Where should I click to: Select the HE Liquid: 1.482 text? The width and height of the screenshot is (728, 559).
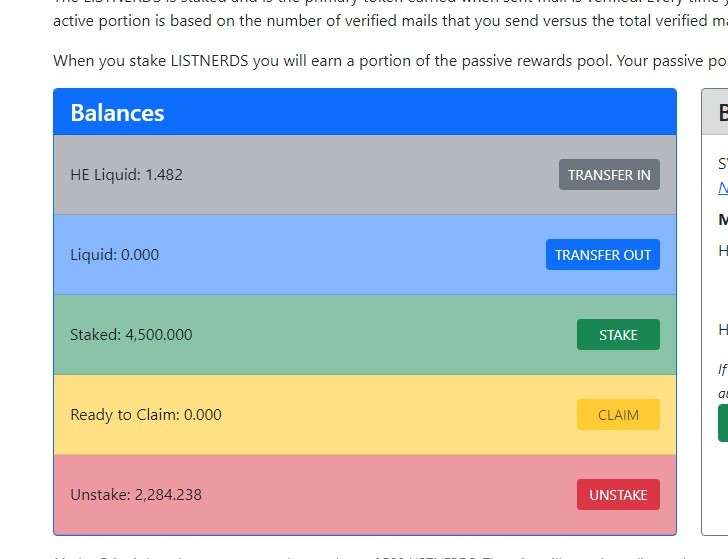pos(126,175)
